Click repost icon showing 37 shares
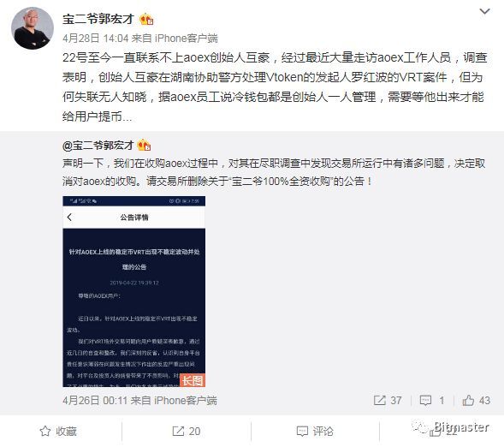 (x=379, y=401)
